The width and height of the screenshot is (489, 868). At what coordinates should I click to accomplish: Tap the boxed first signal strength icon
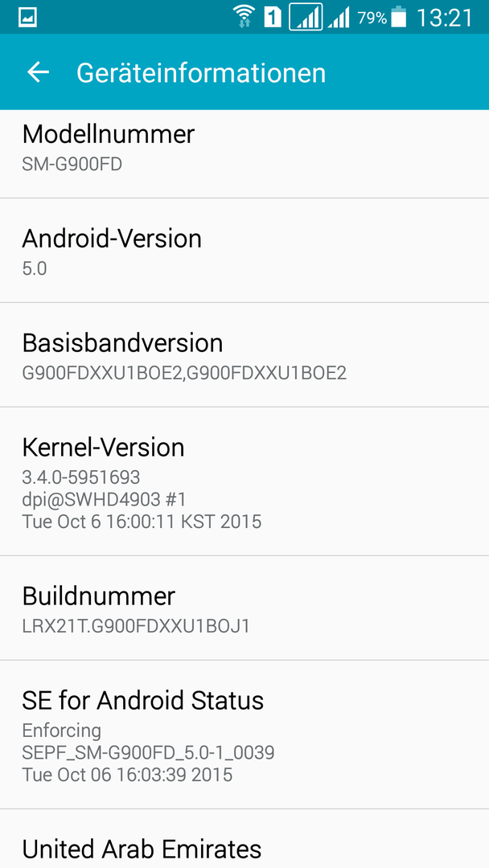point(306,17)
